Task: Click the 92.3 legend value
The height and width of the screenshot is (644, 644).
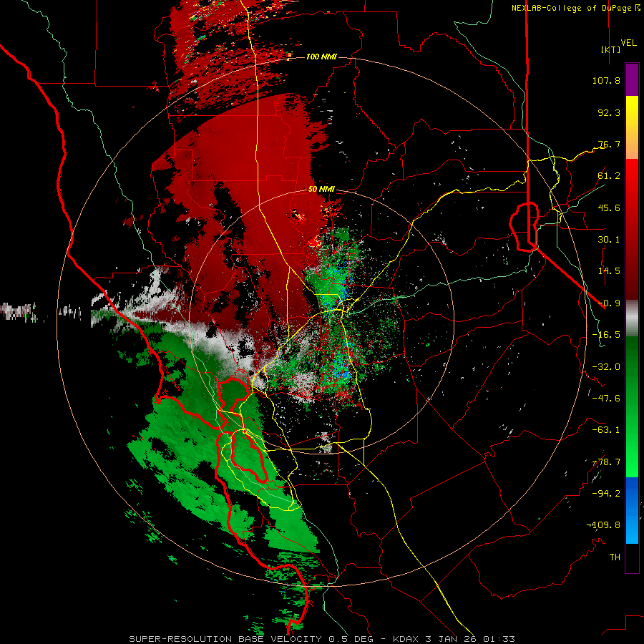Action: 609,112
